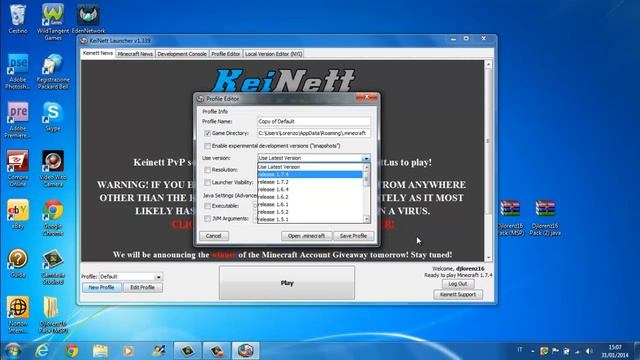Open the Windows Start menu
This screenshot has width=640, height=360.
tap(13, 351)
